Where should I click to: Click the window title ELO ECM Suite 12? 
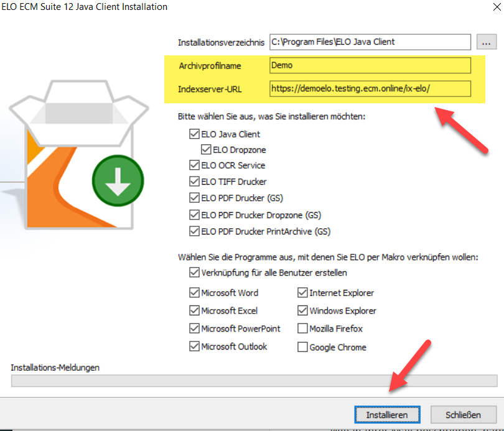pos(84,7)
